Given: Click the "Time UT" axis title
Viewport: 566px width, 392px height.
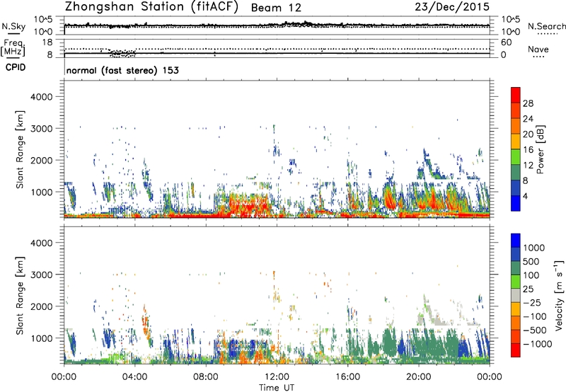Looking at the screenshot, I should pos(277,387).
